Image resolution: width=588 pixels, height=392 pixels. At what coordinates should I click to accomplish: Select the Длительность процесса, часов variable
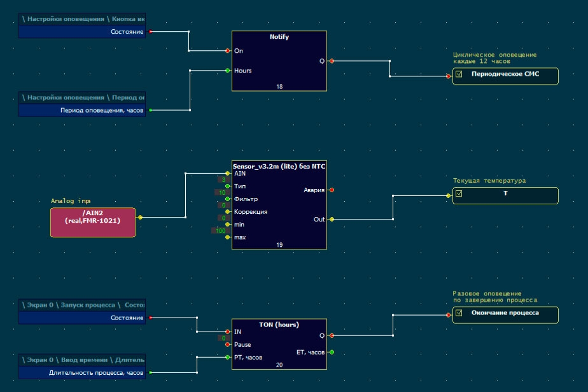coord(82,373)
